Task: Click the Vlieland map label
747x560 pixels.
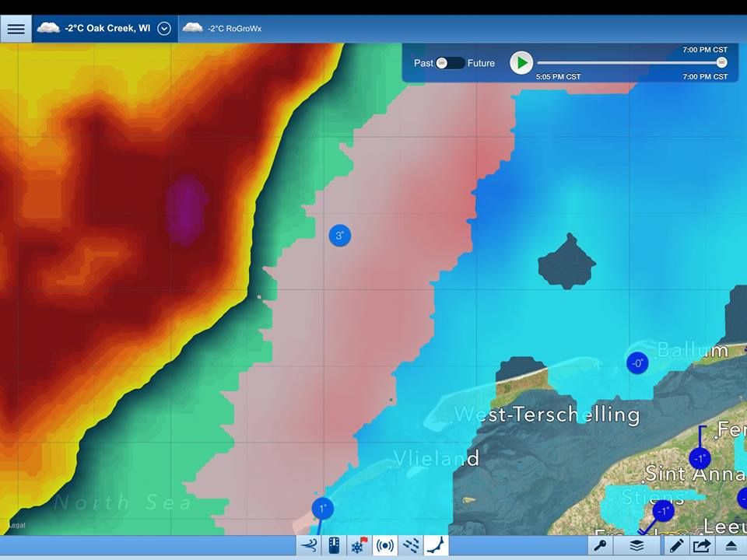Action: click(x=437, y=458)
